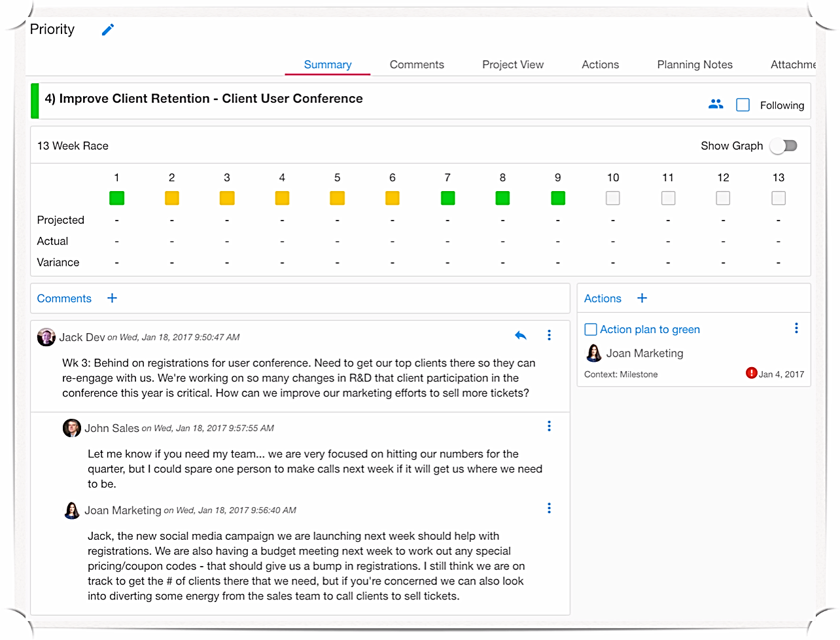This screenshot has width=840, height=640.
Task: Select the green status square for week 7
Action: click(x=447, y=198)
